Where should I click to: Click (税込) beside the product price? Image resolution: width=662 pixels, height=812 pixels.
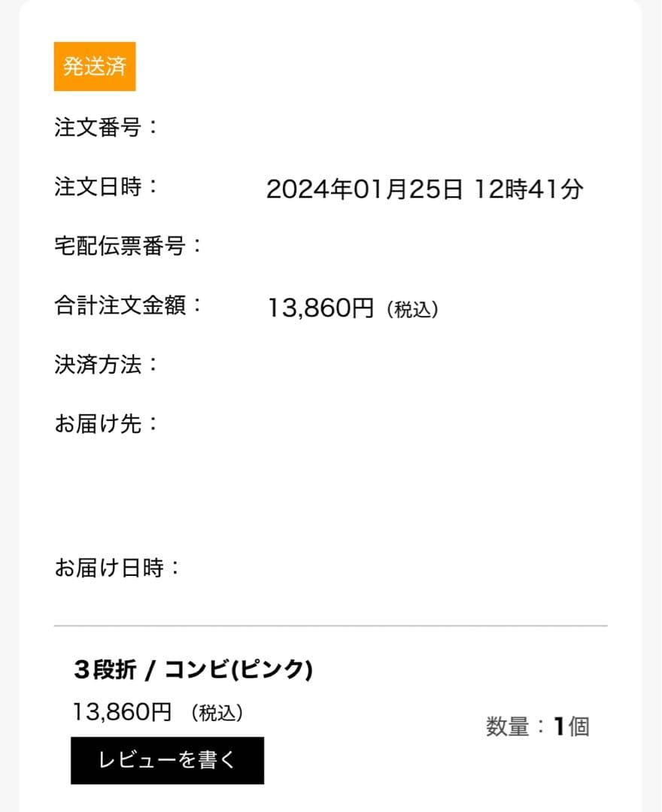click(x=217, y=713)
